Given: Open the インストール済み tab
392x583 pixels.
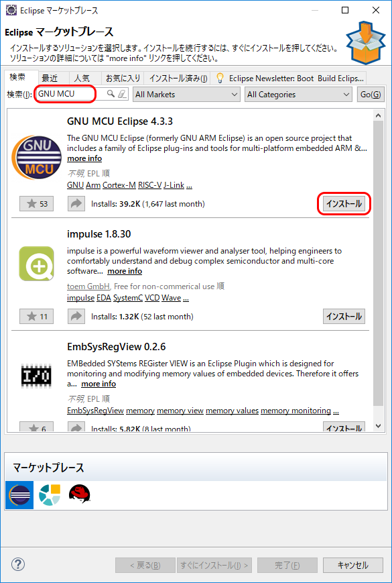Looking at the screenshot, I should [178, 78].
